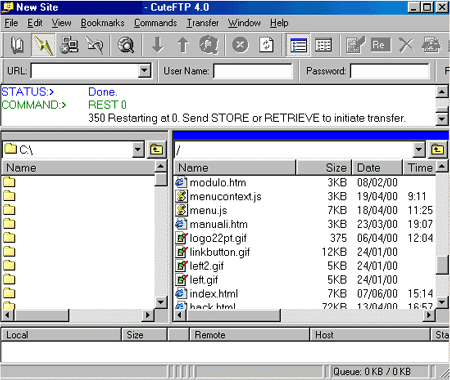The width and height of the screenshot is (450, 380).
Task: Click the Rename 'Re' icon
Action: [x=380, y=45]
